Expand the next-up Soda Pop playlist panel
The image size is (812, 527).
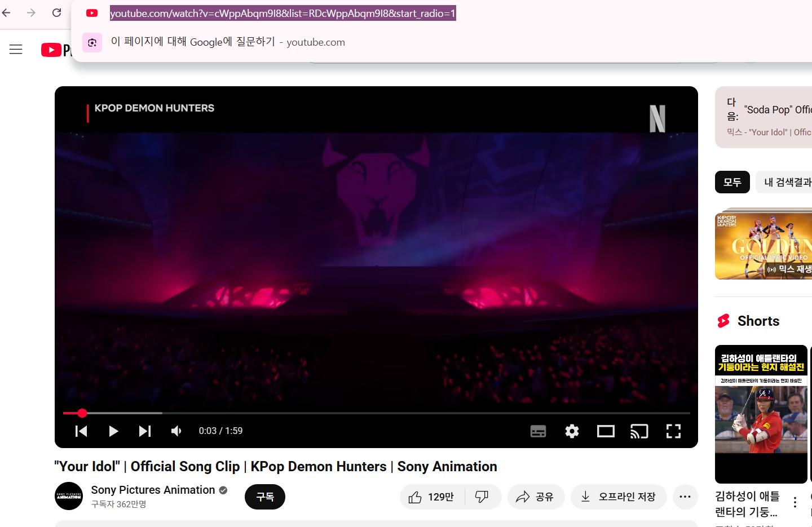[x=764, y=117]
